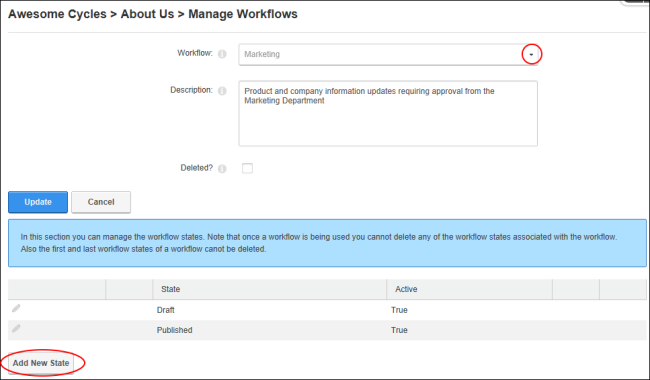The height and width of the screenshot is (380, 650).
Task: Click the blue workflow states info message
Action: (327, 243)
